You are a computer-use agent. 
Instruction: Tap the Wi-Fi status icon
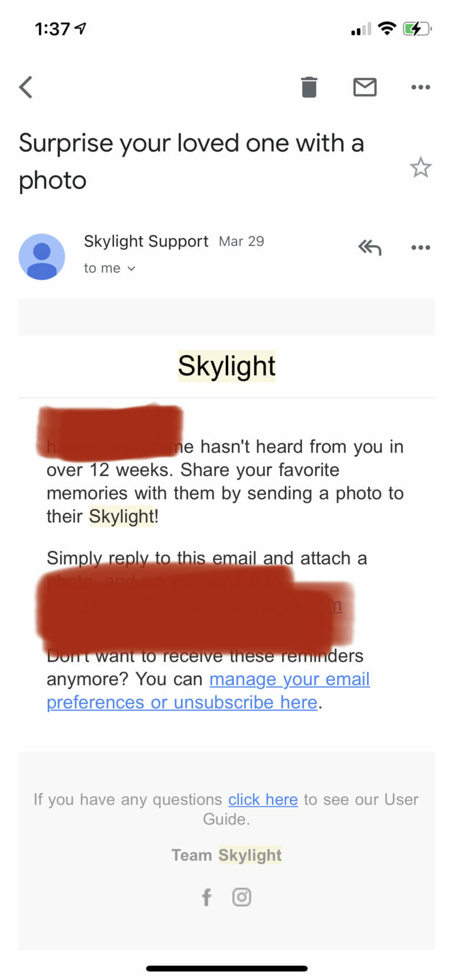[386, 28]
